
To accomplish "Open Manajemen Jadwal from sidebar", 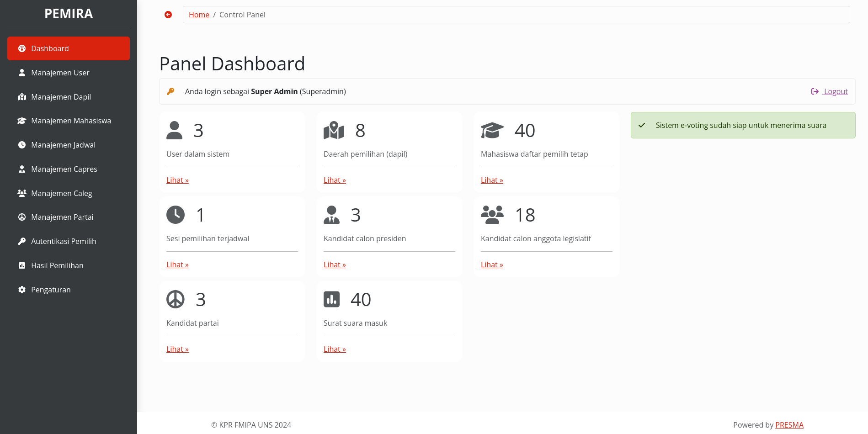I will tap(63, 145).
